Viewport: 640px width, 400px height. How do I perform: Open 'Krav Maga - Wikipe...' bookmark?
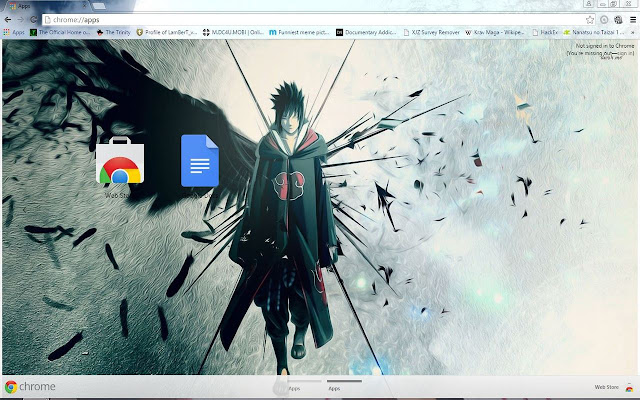(x=495, y=32)
